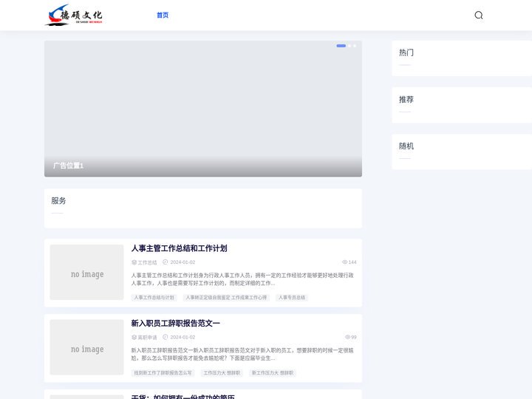The height and width of the screenshot is (399, 532).
Task: Open article 新入职员工辞职报告范文一
Action: [175, 324]
